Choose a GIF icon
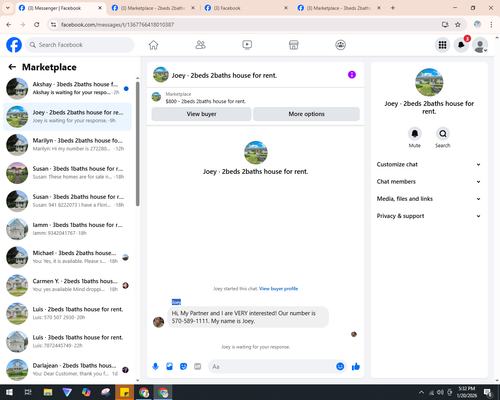 (x=198, y=367)
